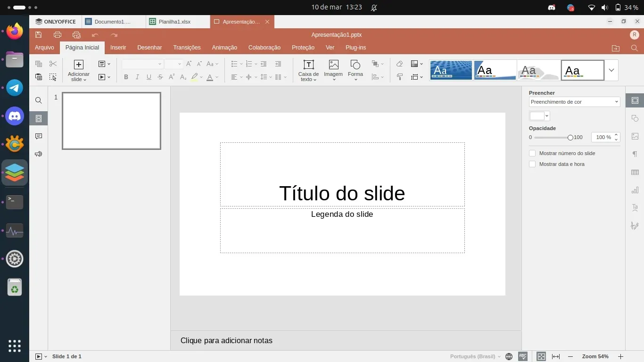
Task: Expand the slide themes gallery arrow
Action: pos(611,70)
